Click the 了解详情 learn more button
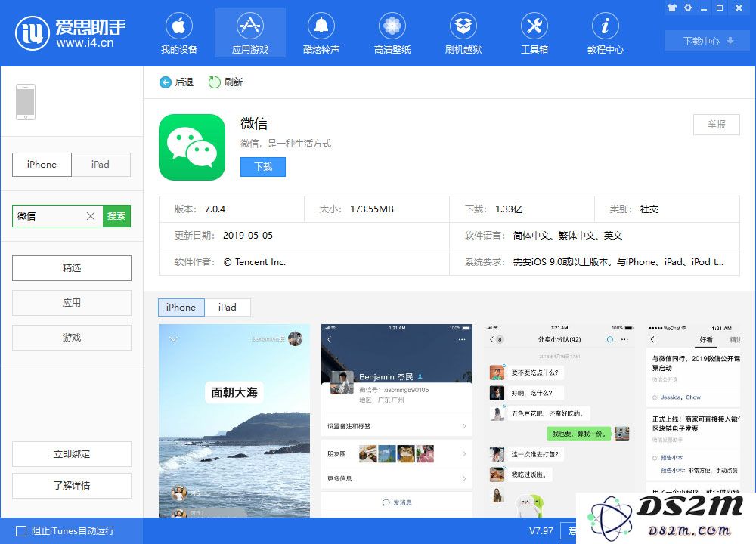756x544 pixels. (72, 486)
